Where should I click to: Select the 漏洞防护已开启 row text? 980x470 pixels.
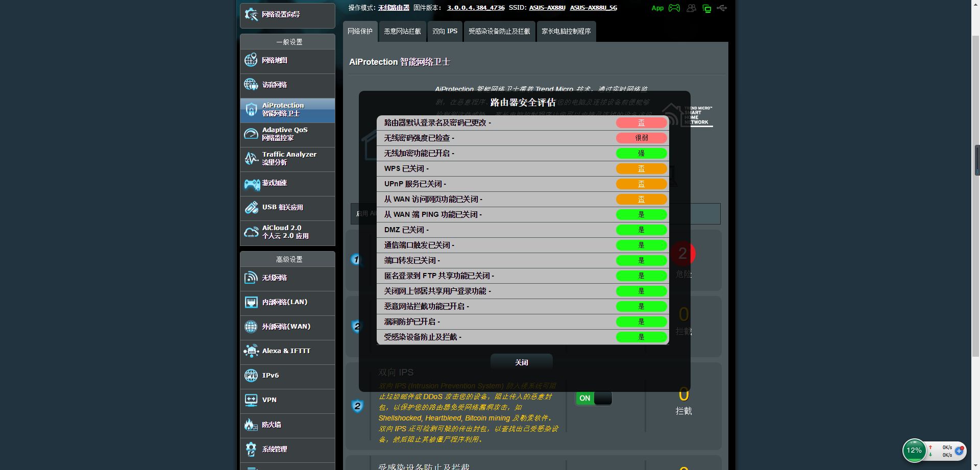(x=412, y=321)
